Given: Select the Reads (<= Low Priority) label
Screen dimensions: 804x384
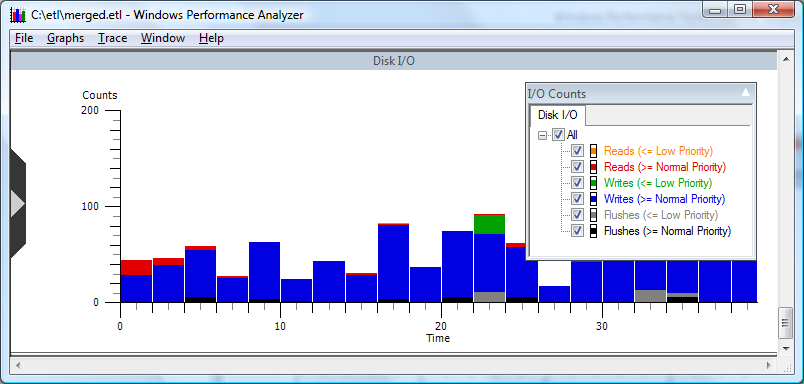Looking at the screenshot, I should [x=658, y=151].
